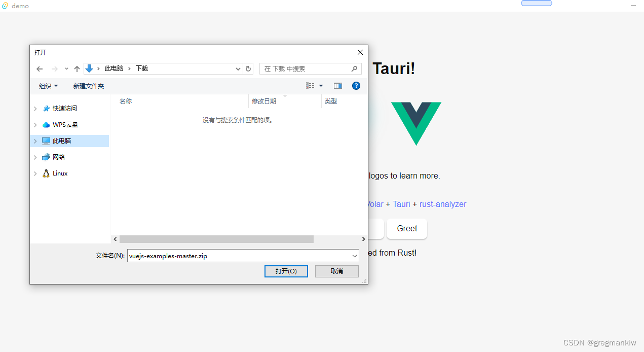This screenshot has width=644, height=352.
Task: Sort by 名称 column header
Action: tap(126, 101)
